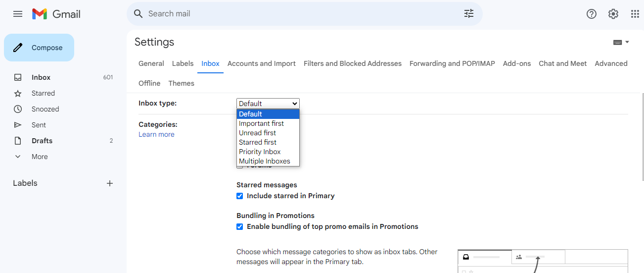This screenshot has width=644, height=273.
Task: Click the Gmail logo
Action: coord(56,14)
